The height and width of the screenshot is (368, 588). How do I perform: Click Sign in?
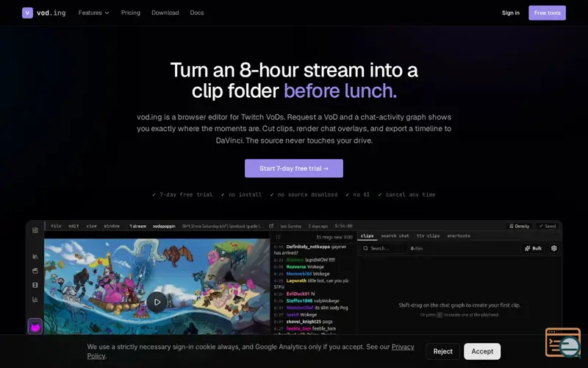click(511, 13)
